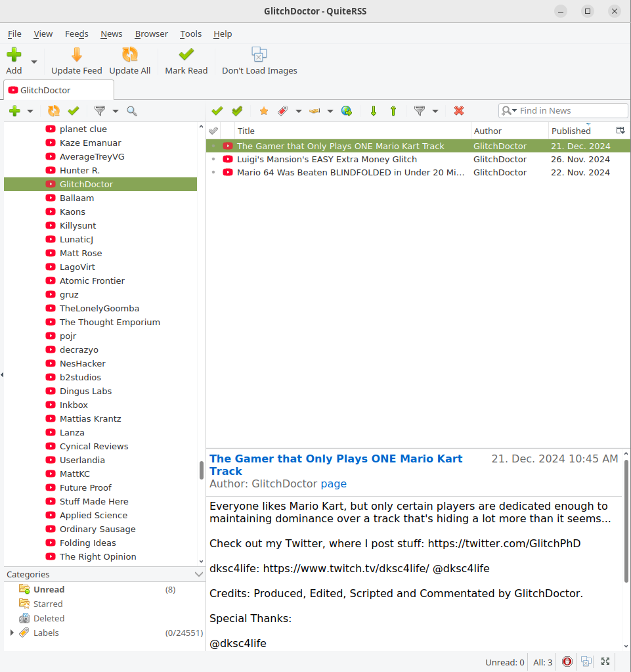Viewport: 631px width, 672px height.
Task: Mark all news read via double checkmark
Action: point(237,111)
